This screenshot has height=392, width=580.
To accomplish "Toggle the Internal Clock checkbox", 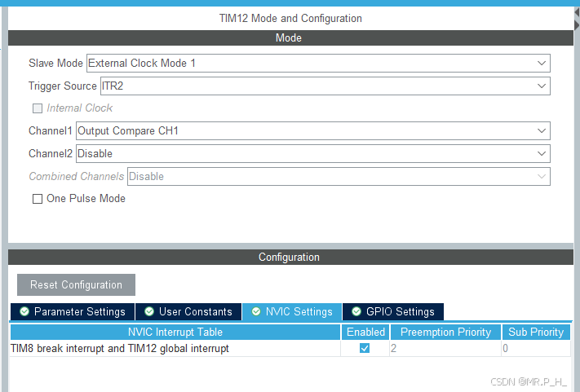I will 38,108.
